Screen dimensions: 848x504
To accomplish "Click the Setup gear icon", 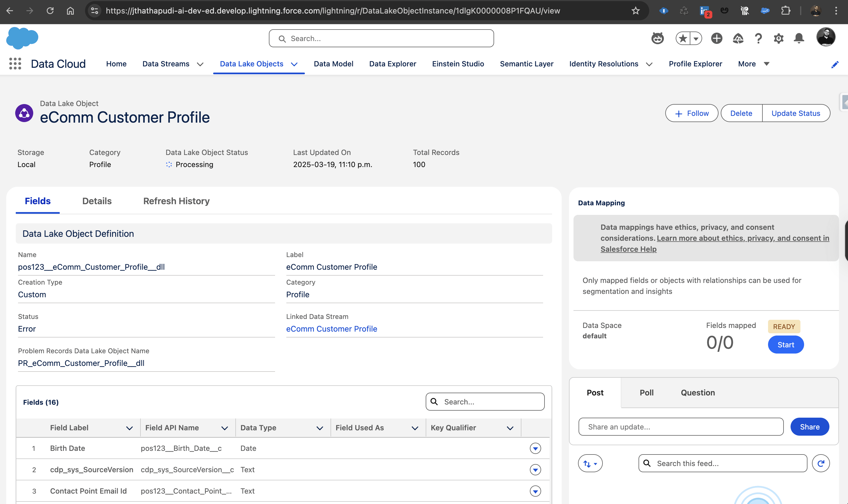I will (778, 38).
